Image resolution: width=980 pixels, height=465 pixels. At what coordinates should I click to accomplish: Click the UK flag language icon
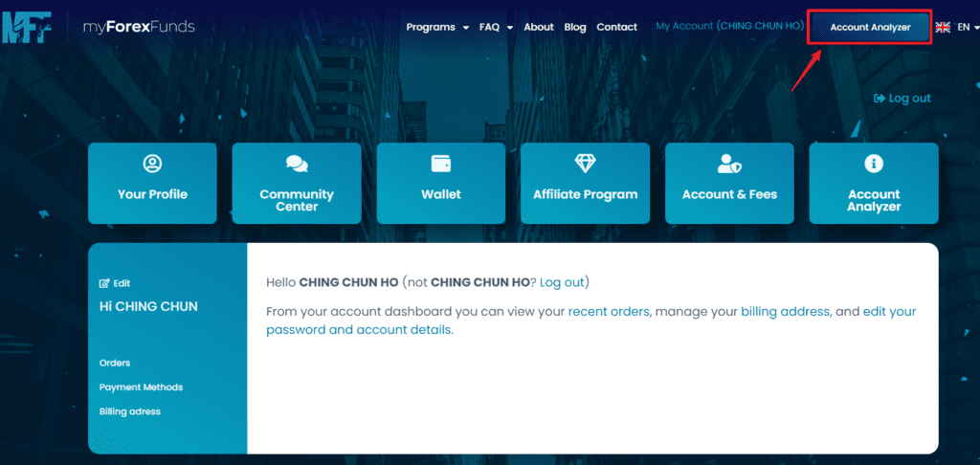[x=943, y=28]
